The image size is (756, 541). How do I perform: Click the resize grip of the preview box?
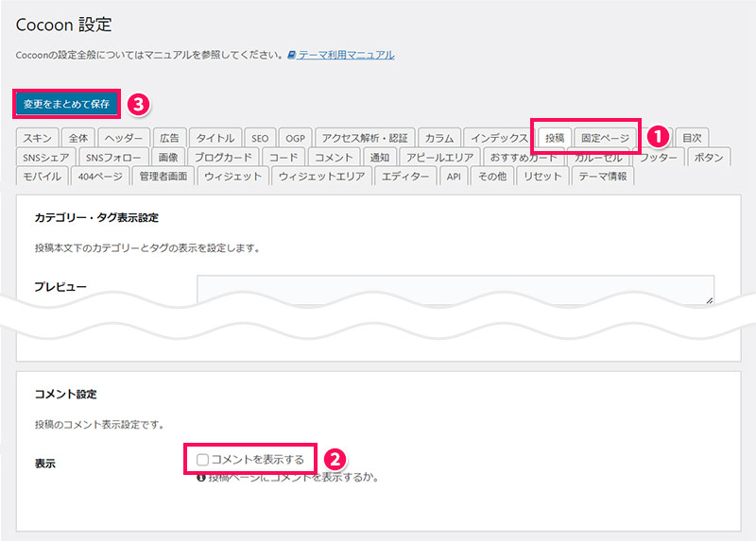pos(710,300)
